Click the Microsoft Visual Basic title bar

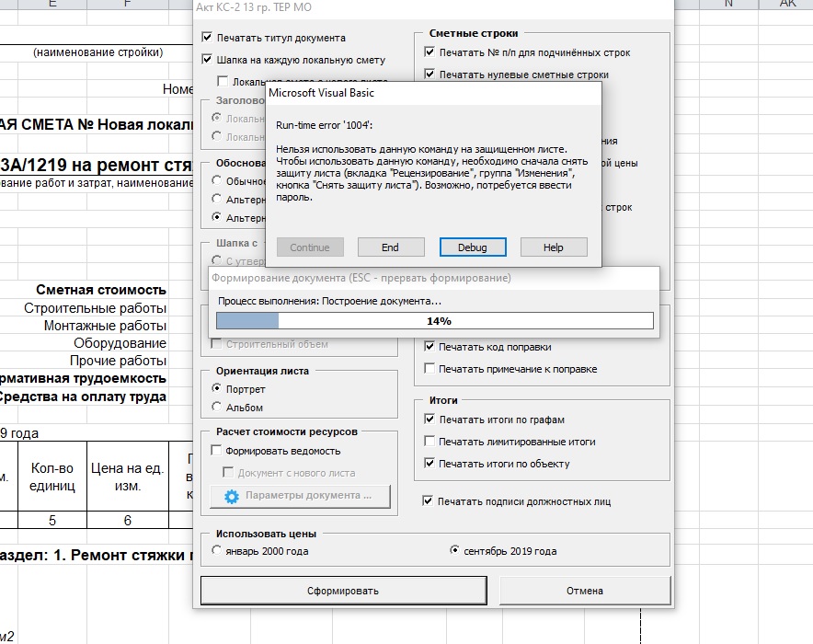point(433,93)
